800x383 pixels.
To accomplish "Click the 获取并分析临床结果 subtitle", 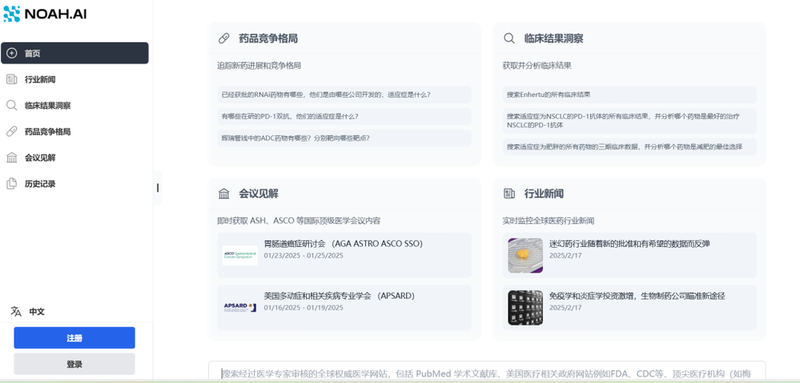I will point(537,65).
